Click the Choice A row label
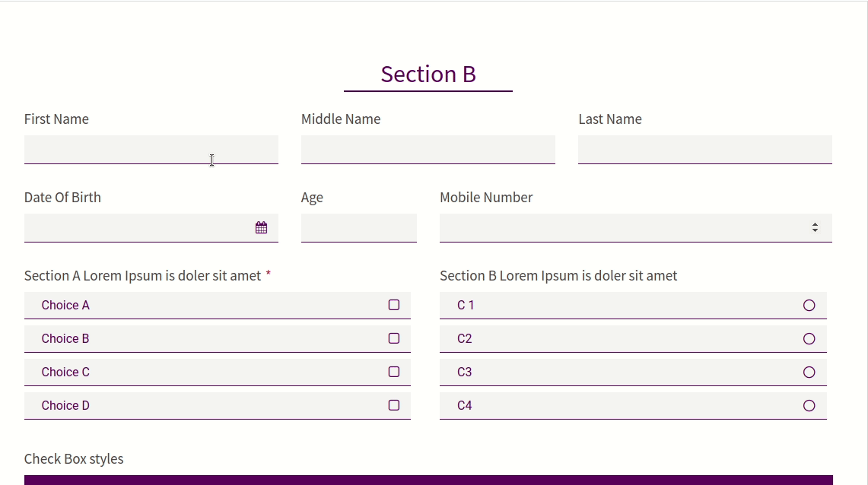 point(65,306)
